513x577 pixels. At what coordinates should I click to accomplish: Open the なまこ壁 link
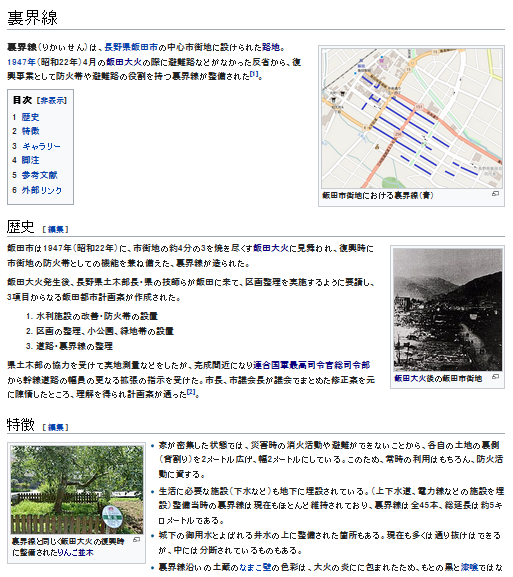coord(255,567)
